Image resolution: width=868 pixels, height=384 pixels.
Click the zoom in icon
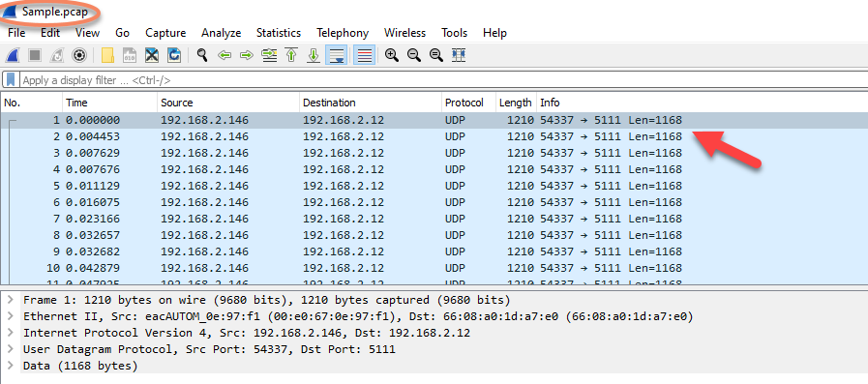pos(392,55)
